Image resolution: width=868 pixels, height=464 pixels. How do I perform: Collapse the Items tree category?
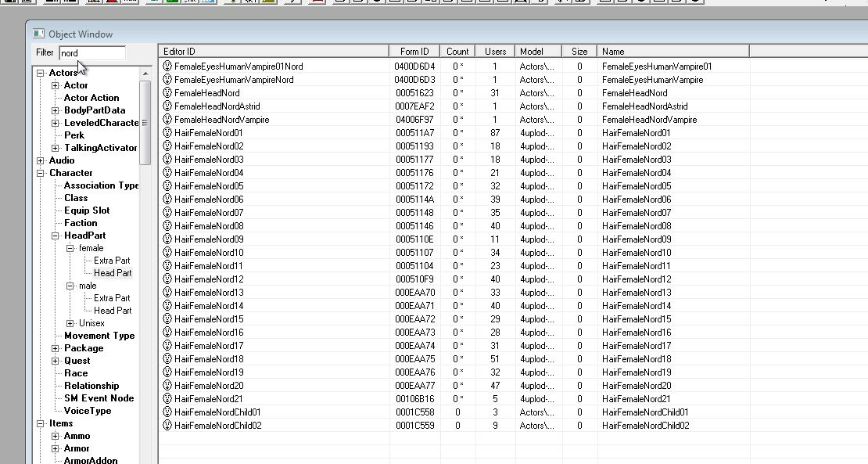(41, 423)
